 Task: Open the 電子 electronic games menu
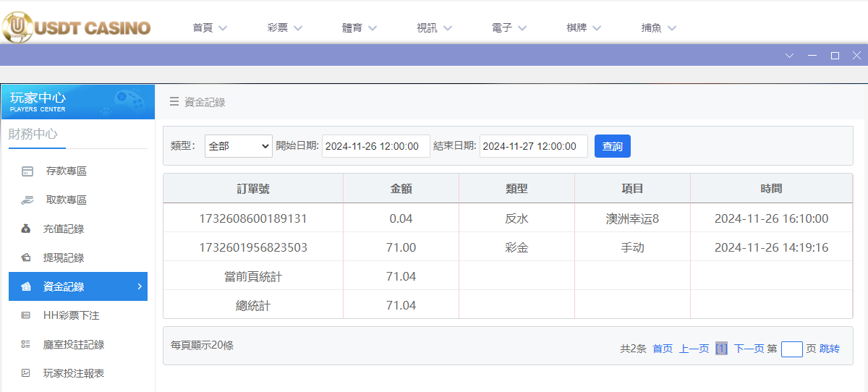[509, 28]
